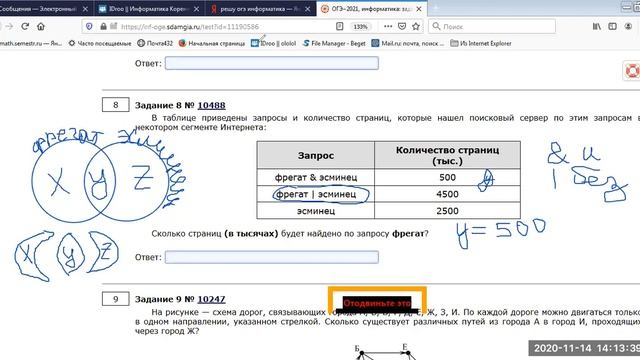Click the task number box 8
The width and height of the screenshot is (640, 360).
point(116,105)
